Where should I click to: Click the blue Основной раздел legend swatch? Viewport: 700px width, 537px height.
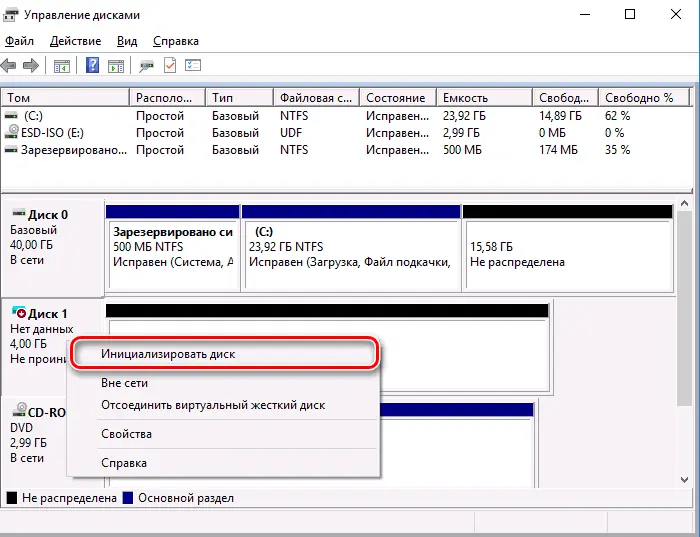[x=128, y=498]
